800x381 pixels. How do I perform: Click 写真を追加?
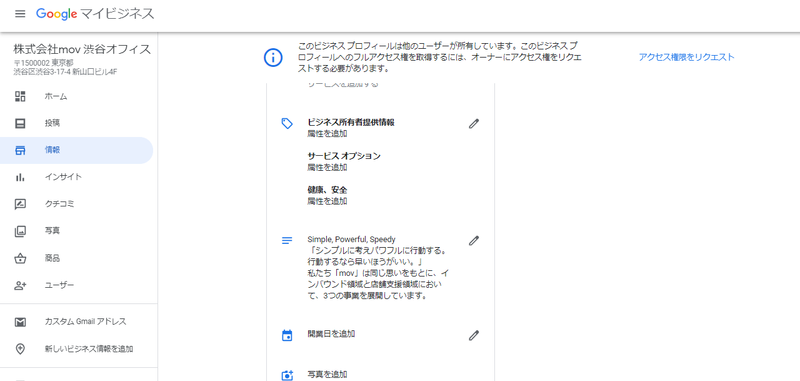tap(328, 374)
